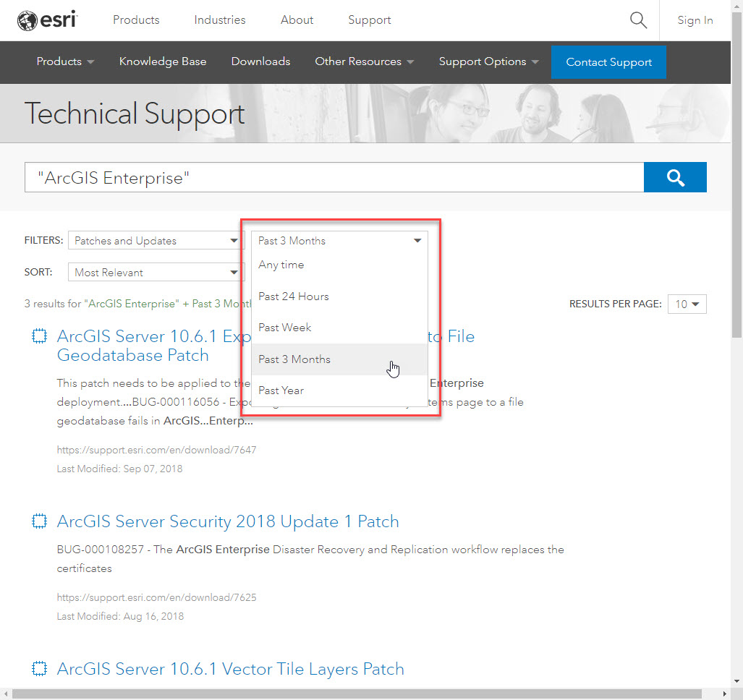
Task: Open the Patches and Updates filter dropdown
Action: [x=156, y=241]
